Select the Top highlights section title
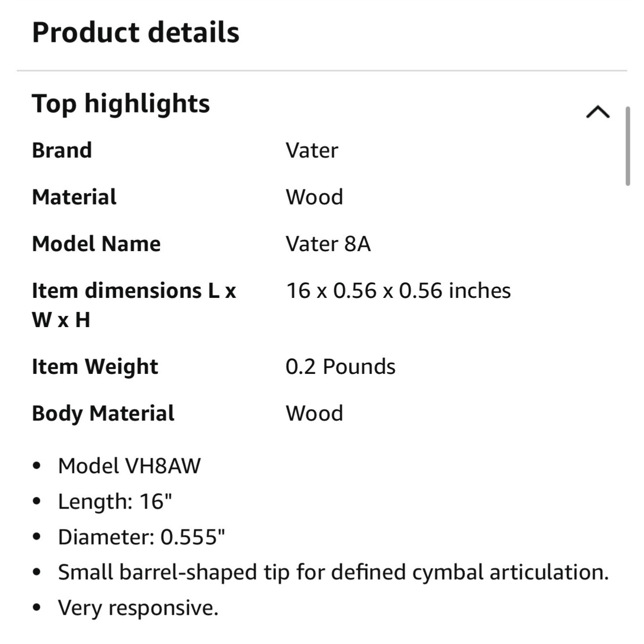The width and height of the screenshot is (644, 644). [120, 103]
